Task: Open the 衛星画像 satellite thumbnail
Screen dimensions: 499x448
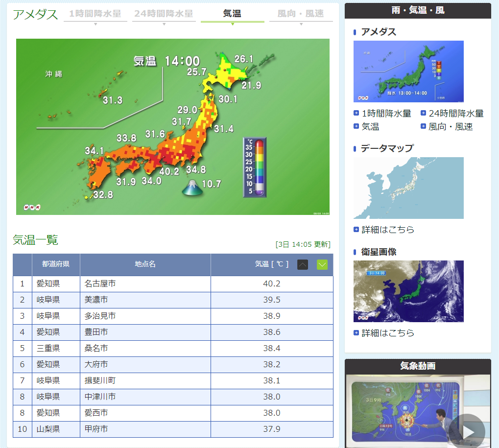Action: pyautogui.click(x=408, y=291)
